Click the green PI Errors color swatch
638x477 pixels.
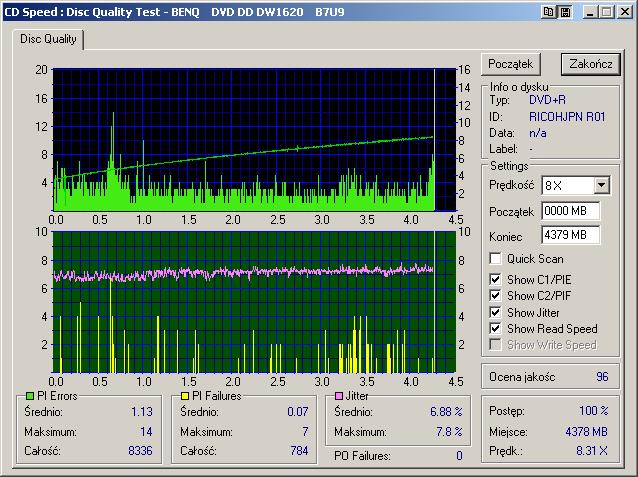tap(30, 396)
